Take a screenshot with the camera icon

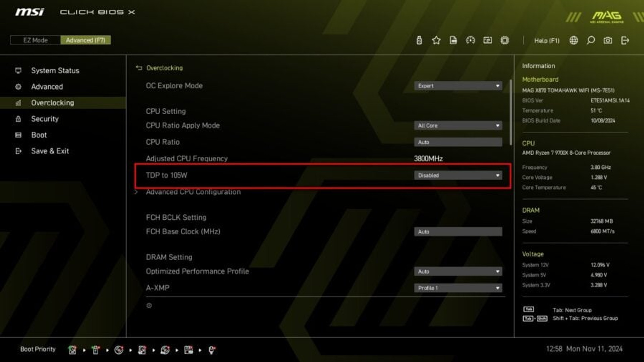(608, 41)
